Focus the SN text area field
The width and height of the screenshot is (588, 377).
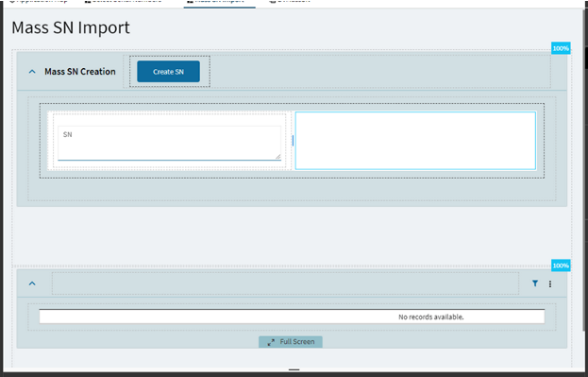(x=169, y=143)
